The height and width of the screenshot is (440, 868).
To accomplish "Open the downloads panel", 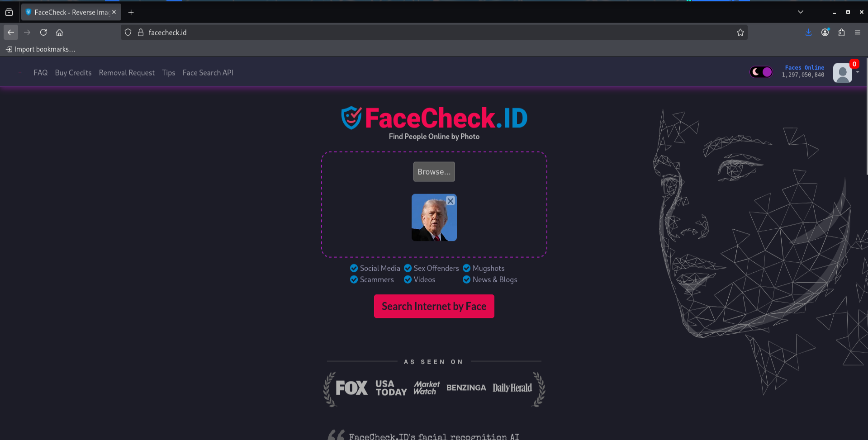I will 809,33.
